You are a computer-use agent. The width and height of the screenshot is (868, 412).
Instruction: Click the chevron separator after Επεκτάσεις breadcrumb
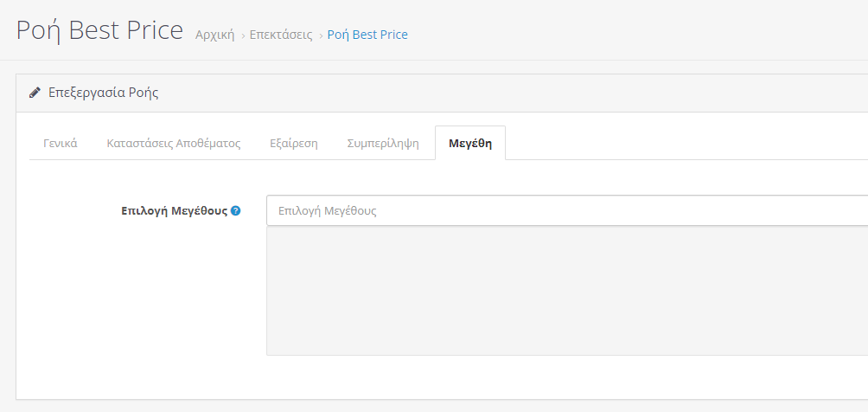click(321, 36)
